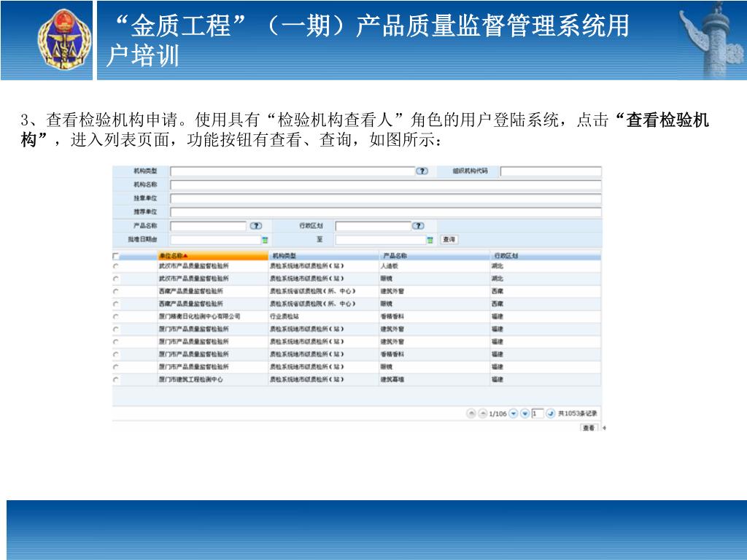Select radio for 西藏产品质量监督检验所 建筑外窗 row
Image resolution: width=747 pixels, height=560 pixels.
[116, 292]
